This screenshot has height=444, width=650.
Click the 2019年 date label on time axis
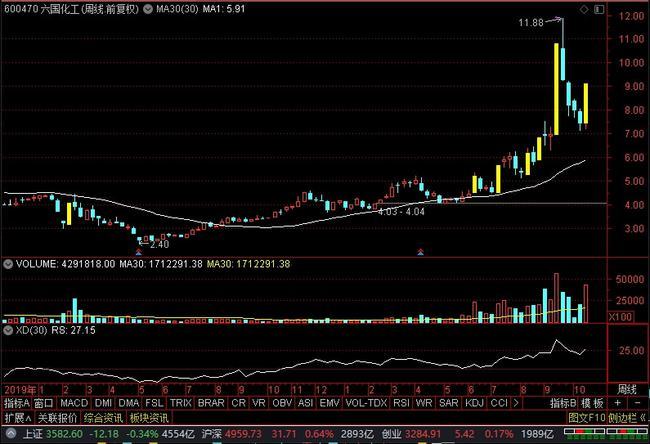click(20, 390)
